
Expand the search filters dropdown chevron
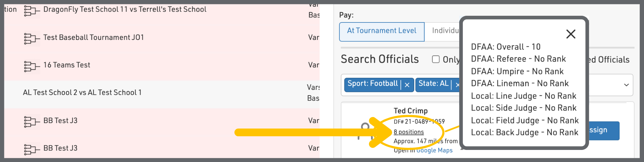[626, 85]
